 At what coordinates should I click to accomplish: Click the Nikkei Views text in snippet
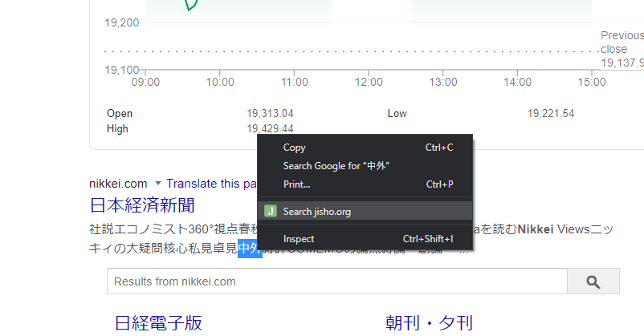[553, 229]
